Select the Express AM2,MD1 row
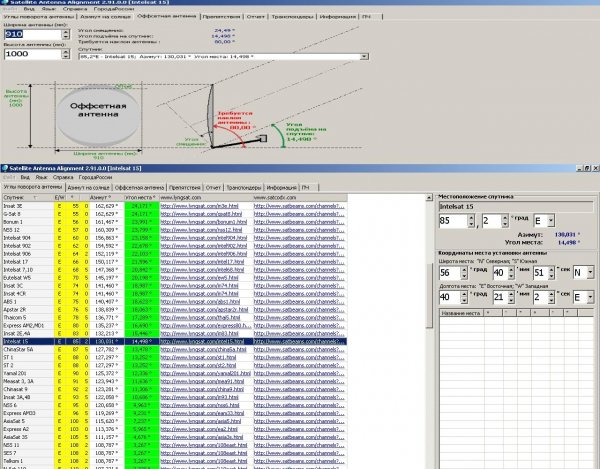600x469 pixels. pos(174,326)
